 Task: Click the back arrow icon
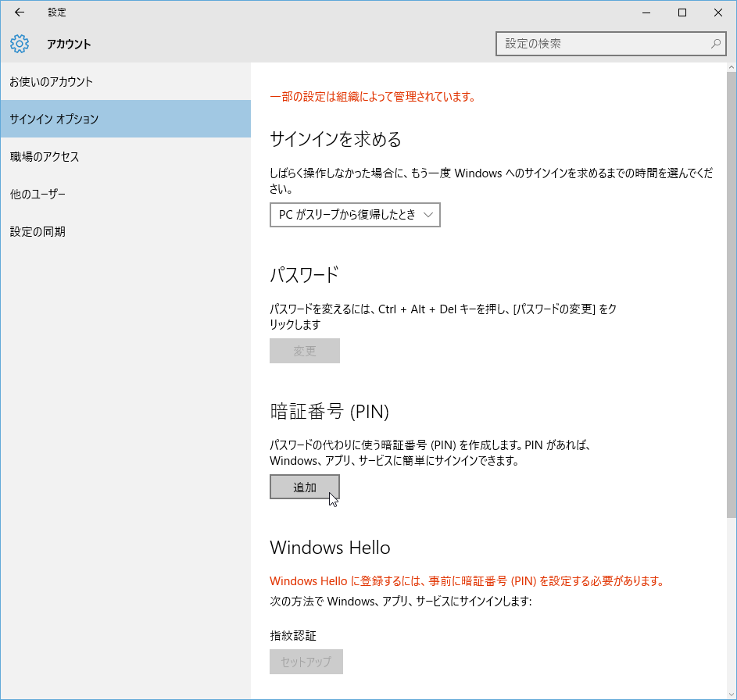point(20,12)
